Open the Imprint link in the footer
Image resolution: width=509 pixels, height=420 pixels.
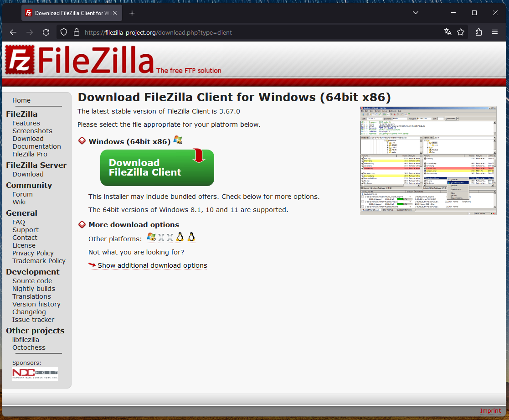490,410
